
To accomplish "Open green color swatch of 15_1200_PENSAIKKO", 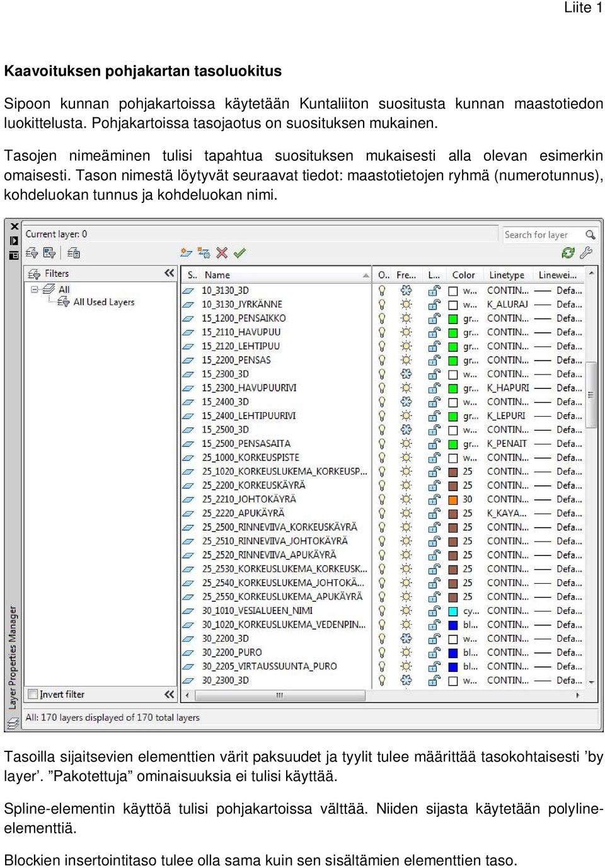I will (x=452, y=319).
